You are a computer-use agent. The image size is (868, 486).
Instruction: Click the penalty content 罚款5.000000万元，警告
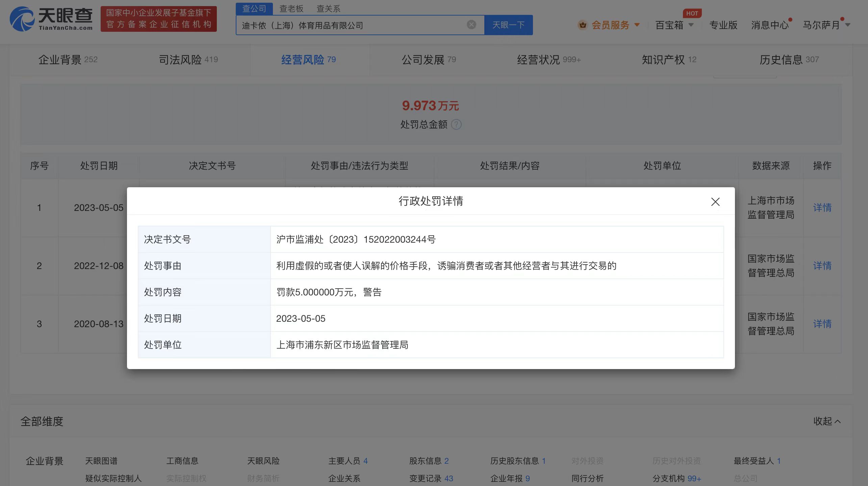[x=329, y=292]
